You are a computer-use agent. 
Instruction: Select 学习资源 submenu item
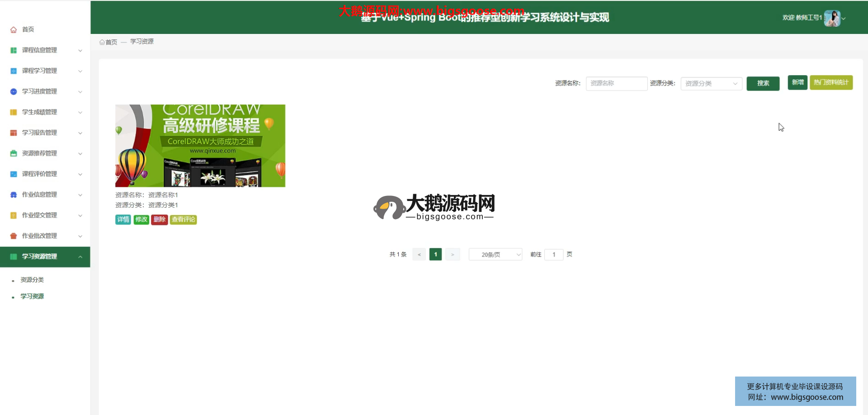[x=32, y=296]
